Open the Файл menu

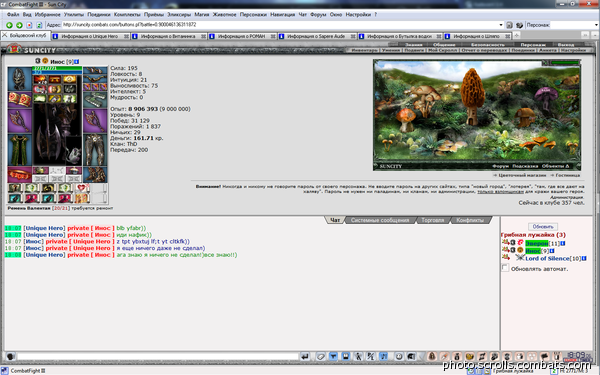[13, 15]
